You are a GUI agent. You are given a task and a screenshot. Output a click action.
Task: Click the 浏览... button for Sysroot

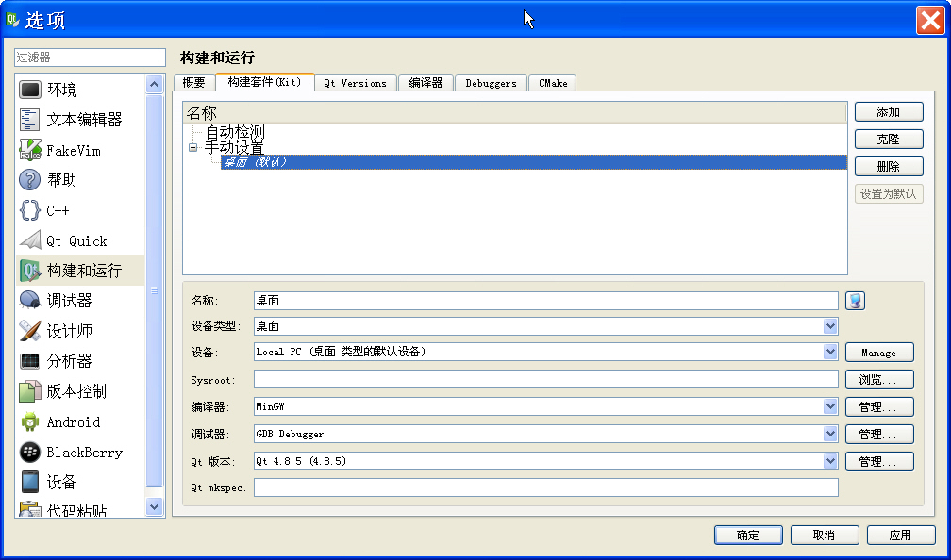pos(879,379)
